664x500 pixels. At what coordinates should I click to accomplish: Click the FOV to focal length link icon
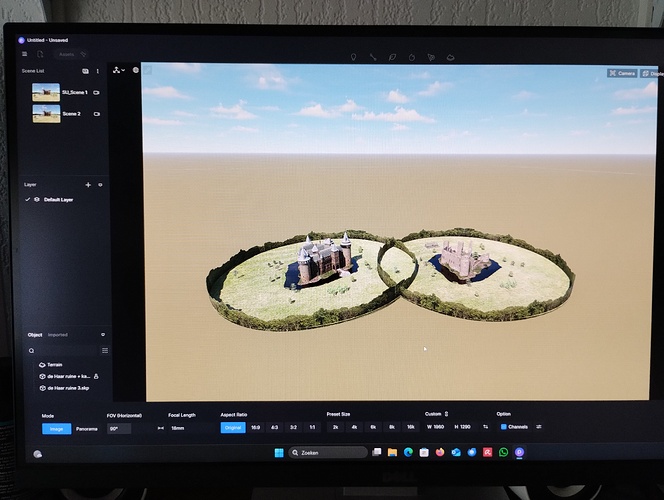(160, 428)
